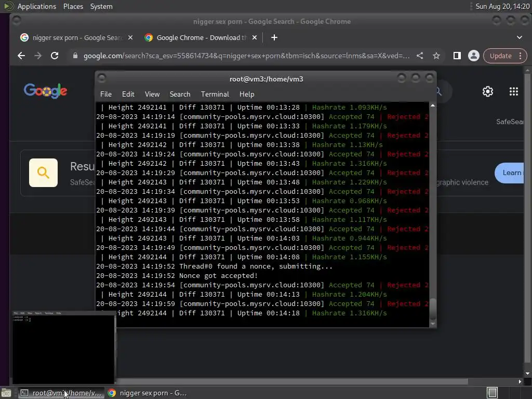Switch to the Google Chrome Download tab
Image resolution: width=532 pixels, height=399 pixels.
pyautogui.click(x=201, y=37)
